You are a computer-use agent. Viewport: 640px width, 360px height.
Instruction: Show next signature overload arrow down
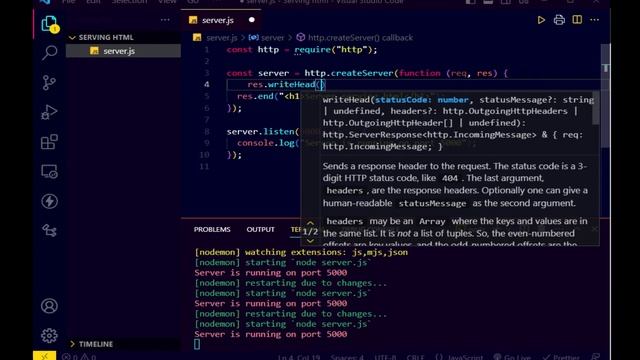point(310,240)
